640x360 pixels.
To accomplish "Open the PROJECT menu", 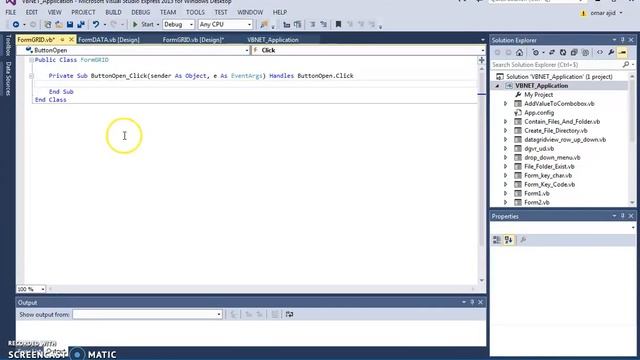I will click(83, 12).
